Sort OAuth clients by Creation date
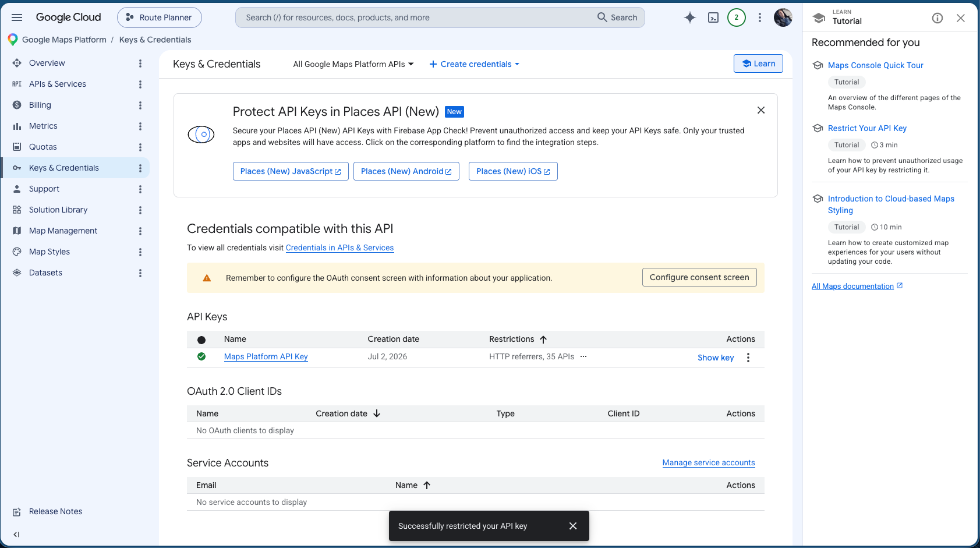The height and width of the screenshot is (548, 980). click(348, 413)
